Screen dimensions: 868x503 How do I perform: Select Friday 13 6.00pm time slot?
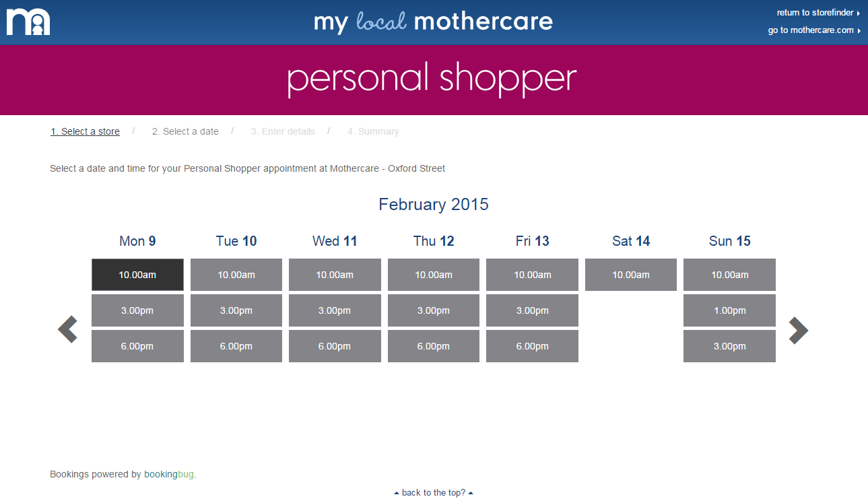(x=532, y=346)
